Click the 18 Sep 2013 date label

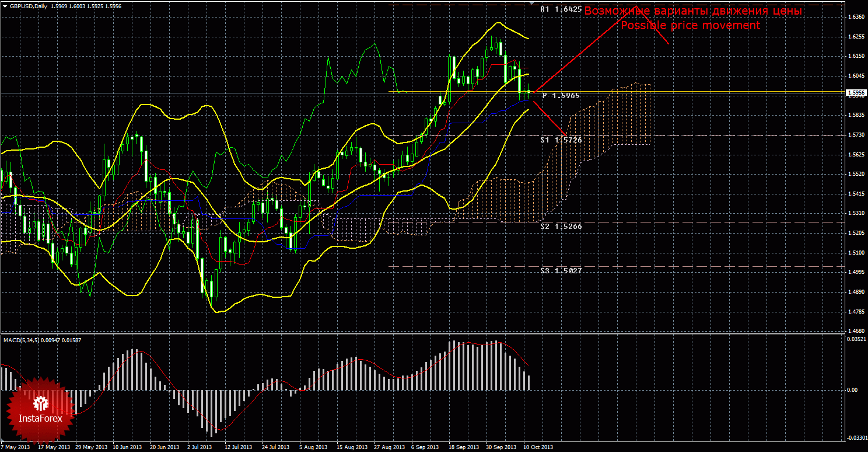point(462,447)
